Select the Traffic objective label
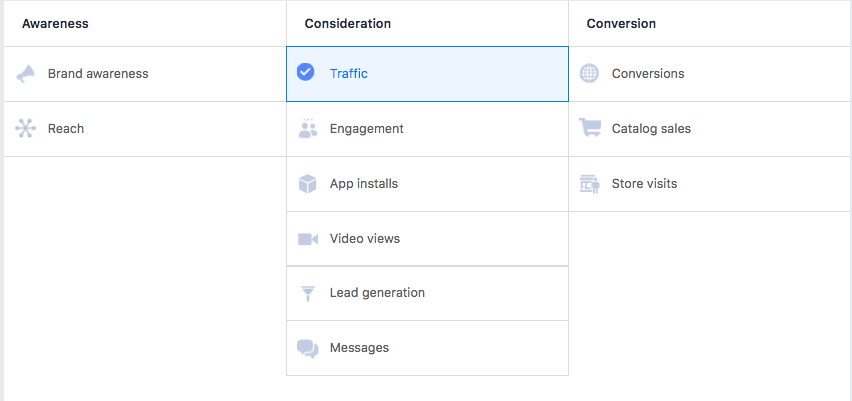 click(349, 74)
